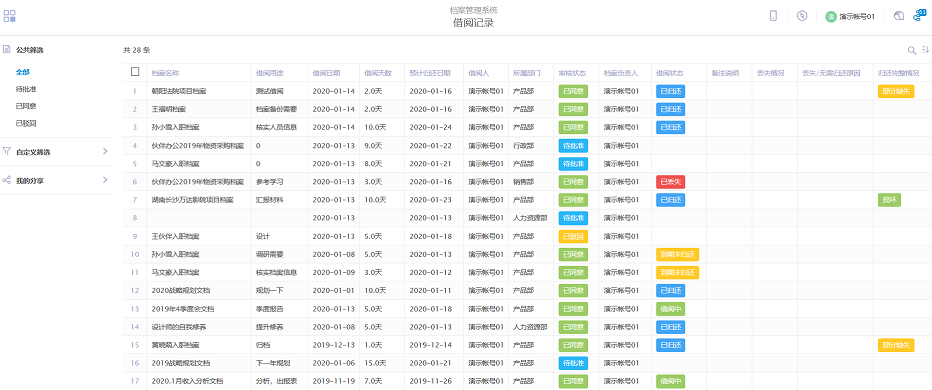Click 已归还 tag in row 12
Image resolution: width=932 pixels, height=390 pixels.
[x=670, y=291]
